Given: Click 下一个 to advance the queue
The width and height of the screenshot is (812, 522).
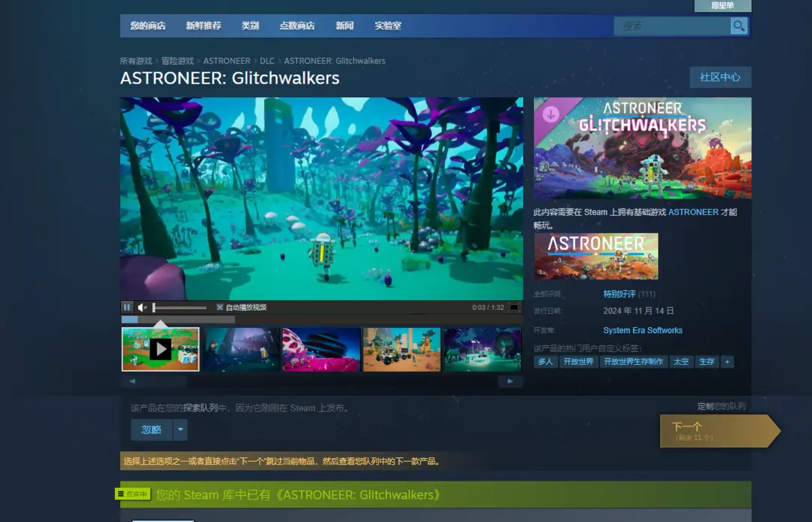Looking at the screenshot, I should point(720,430).
